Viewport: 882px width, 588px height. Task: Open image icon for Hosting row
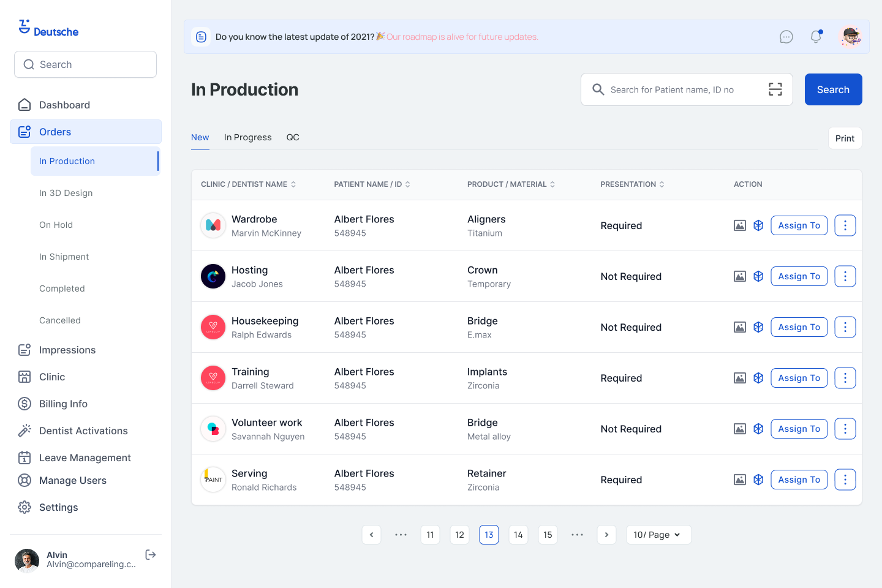coord(740,276)
